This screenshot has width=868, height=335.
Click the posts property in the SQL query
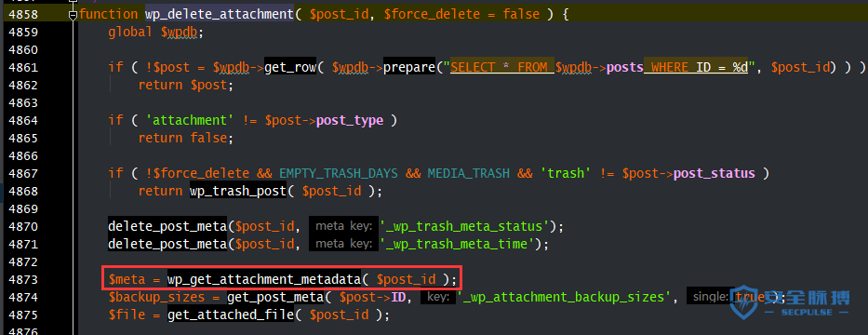point(624,68)
